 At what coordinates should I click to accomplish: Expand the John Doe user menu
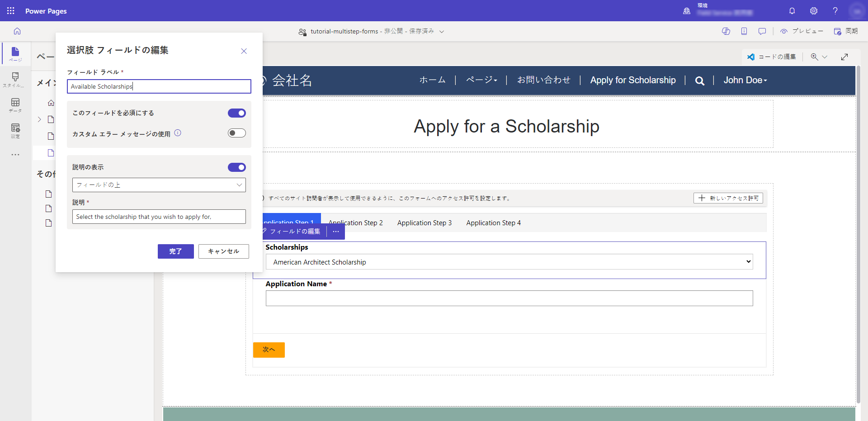click(x=745, y=80)
